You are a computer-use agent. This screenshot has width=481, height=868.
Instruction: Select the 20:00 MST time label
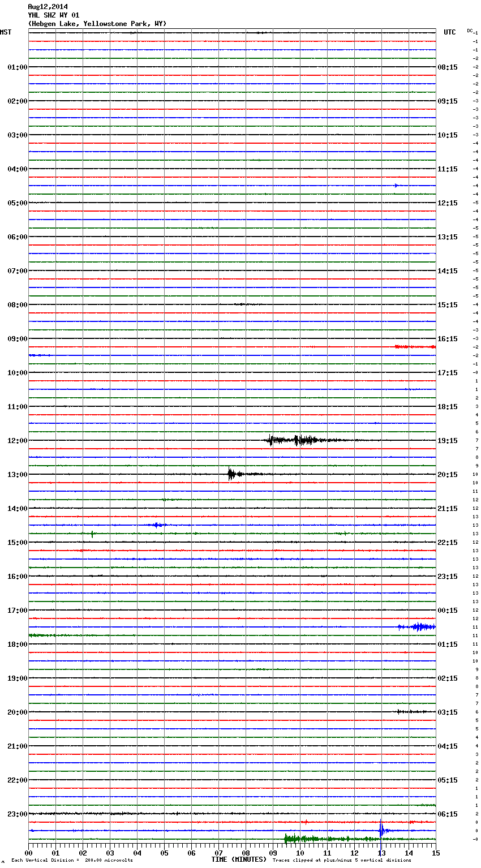tap(18, 712)
